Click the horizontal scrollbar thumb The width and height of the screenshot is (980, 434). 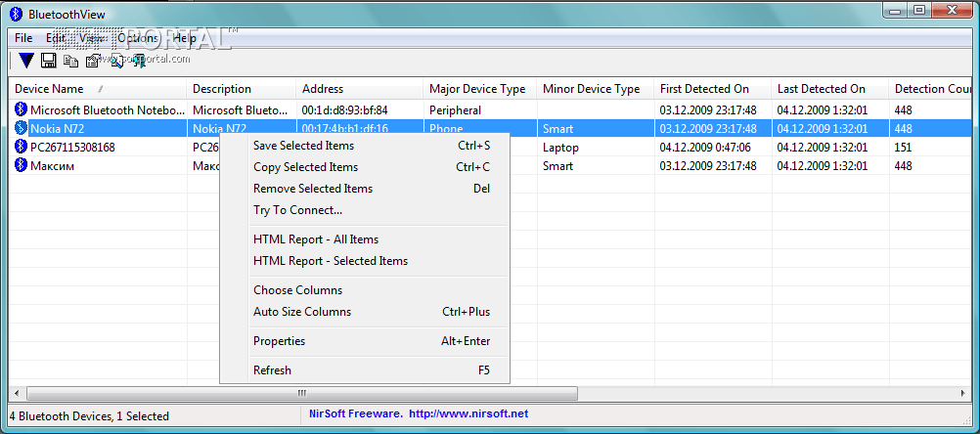(x=302, y=393)
